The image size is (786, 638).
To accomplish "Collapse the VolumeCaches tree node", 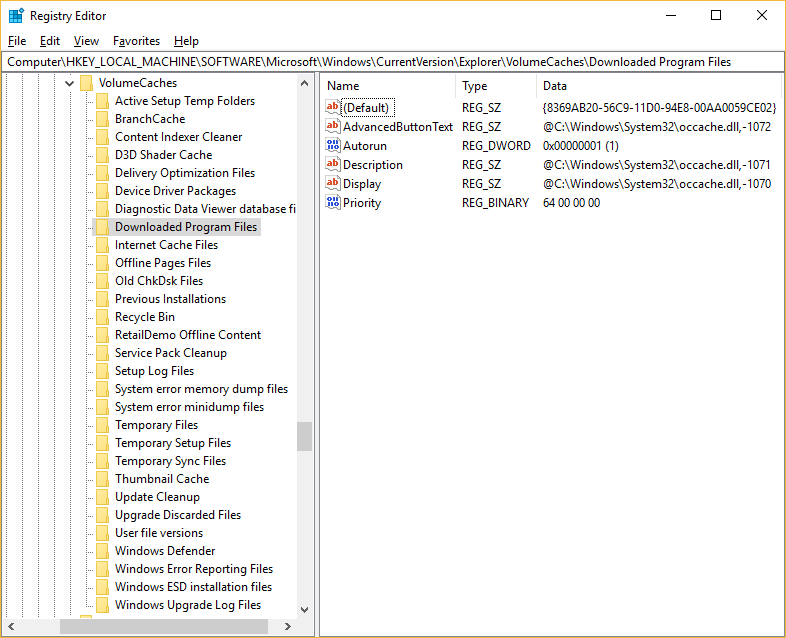I will tap(69, 83).
